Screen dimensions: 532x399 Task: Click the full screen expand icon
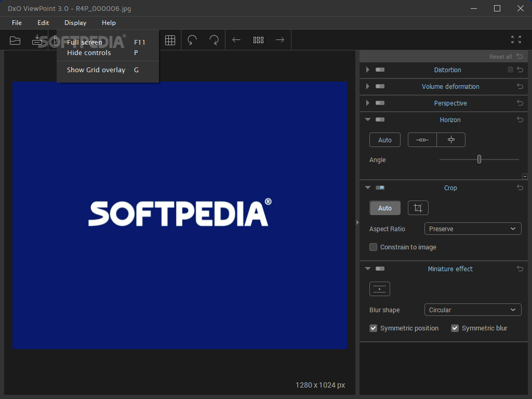tap(516, 39)
